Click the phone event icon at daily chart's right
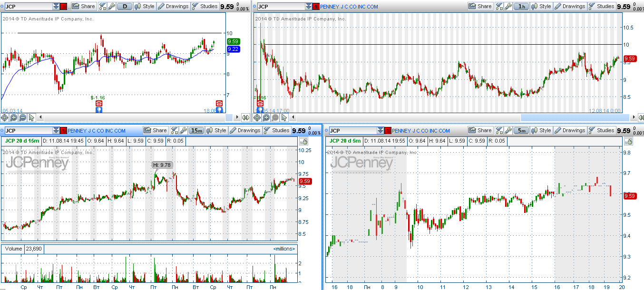This screenshot has width=644, height=290. coord(219,103)
